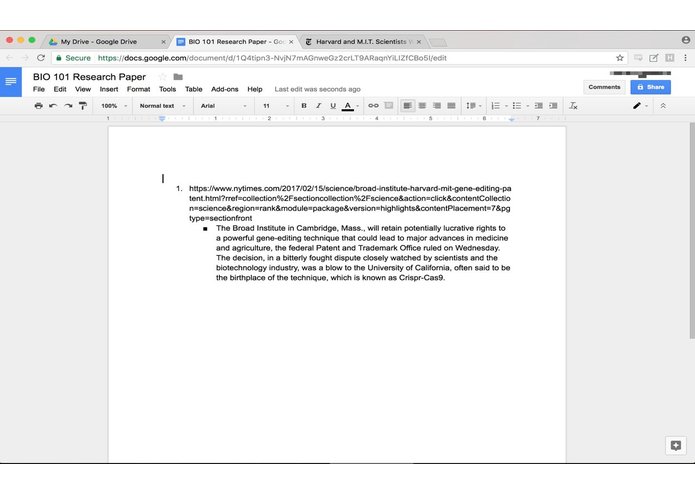Screen dimensions: 695x494
Task: Click the Chrome profile icon
Action: pos(686,40)
